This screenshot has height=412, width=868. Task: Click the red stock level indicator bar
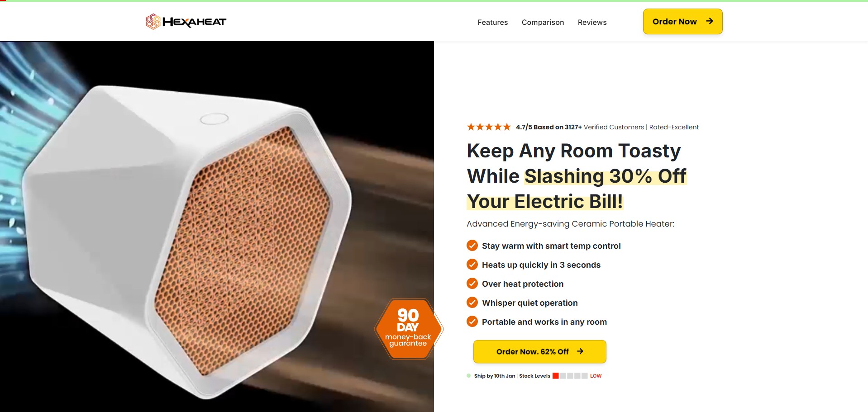click(555, 376)
